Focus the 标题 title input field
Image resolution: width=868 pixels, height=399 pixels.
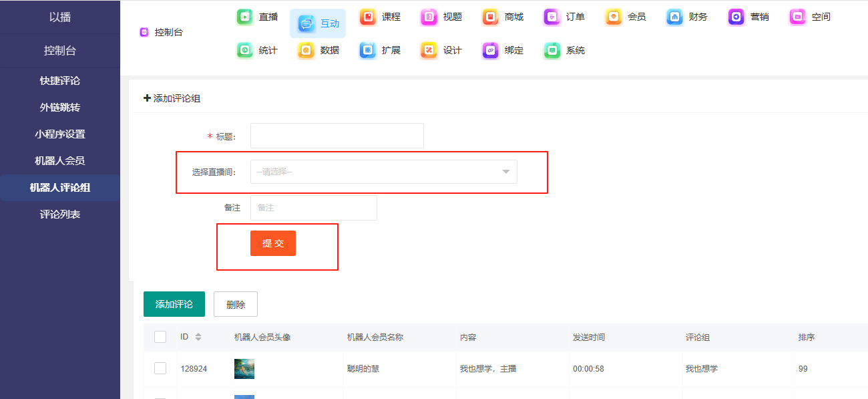[x=337, y=136]
